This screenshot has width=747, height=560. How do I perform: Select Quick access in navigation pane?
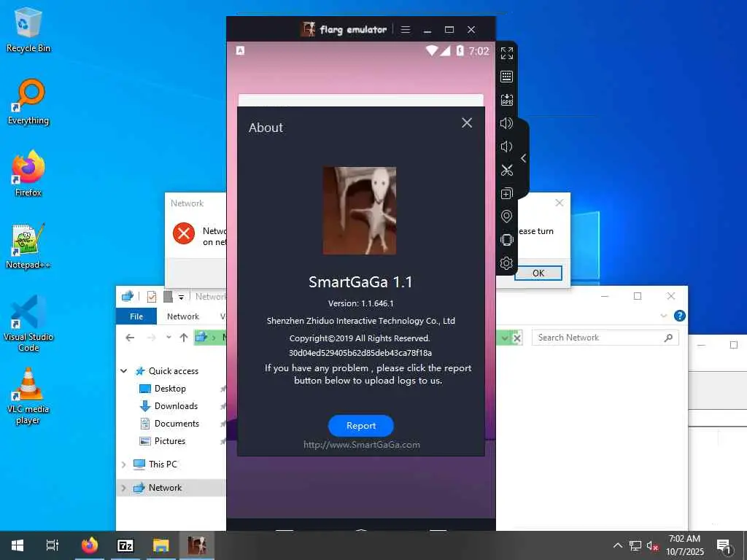click(x=174, y=371)
